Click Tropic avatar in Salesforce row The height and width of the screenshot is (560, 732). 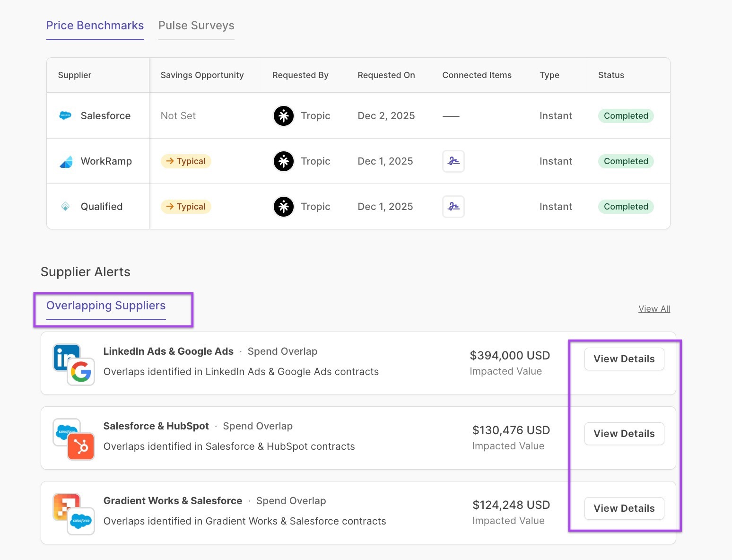pyautogui.click(x=284, y=116)
